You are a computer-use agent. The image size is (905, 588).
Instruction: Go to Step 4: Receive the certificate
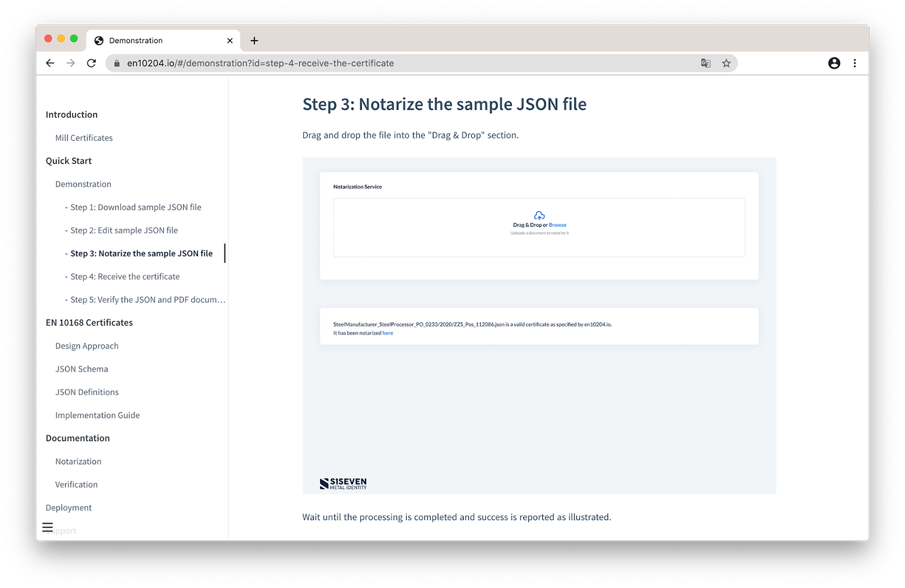125,276
